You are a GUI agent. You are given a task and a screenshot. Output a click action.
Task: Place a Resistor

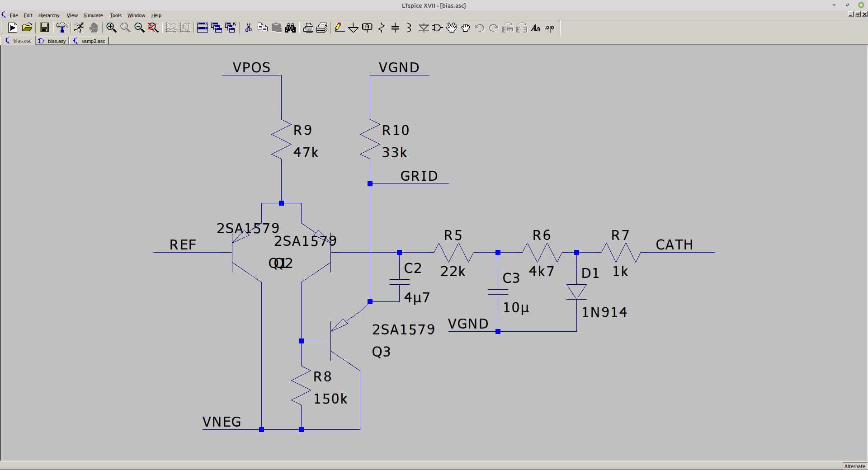[382, 28]
